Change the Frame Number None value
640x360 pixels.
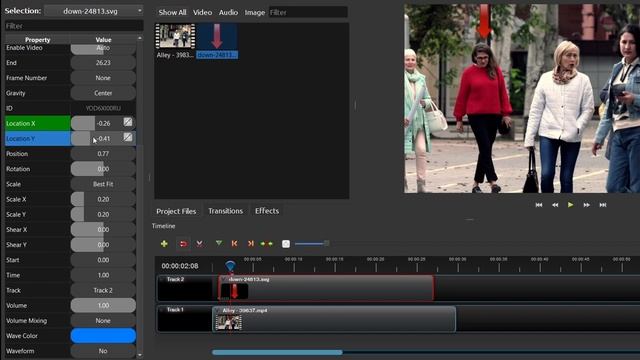(x=103, y=78)
